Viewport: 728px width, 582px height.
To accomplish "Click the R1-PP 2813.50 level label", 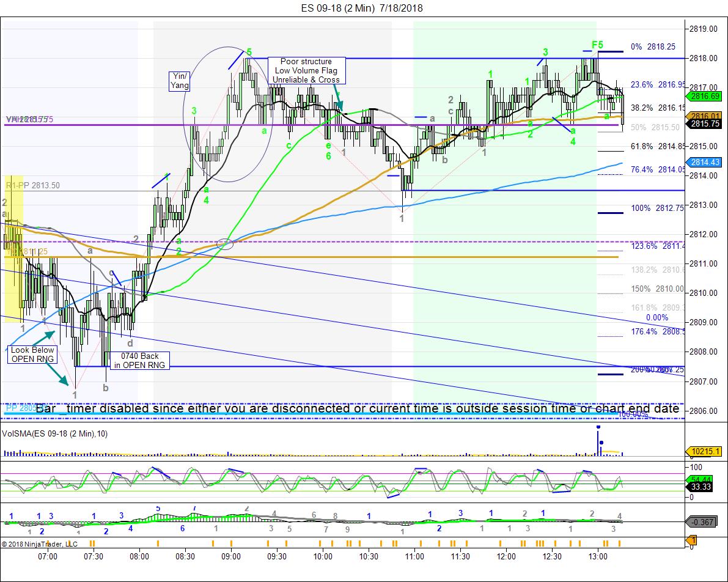I will [32, 185].
